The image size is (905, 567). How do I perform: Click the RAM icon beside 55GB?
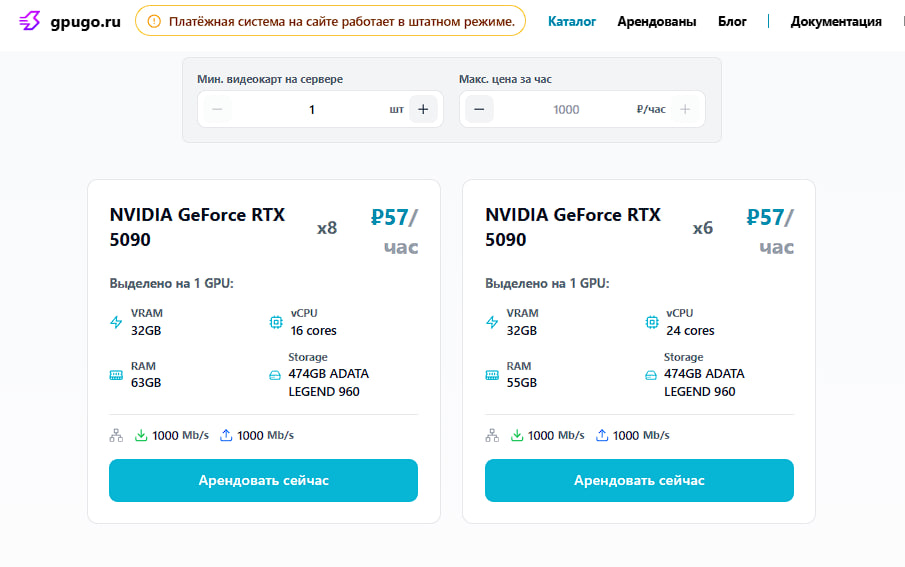(x=492, y=375)
